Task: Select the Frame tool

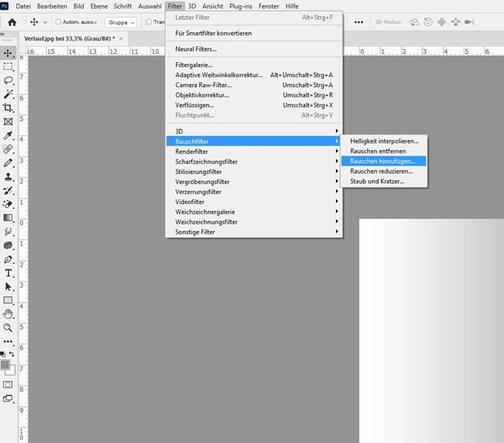Action: point(8,122)
